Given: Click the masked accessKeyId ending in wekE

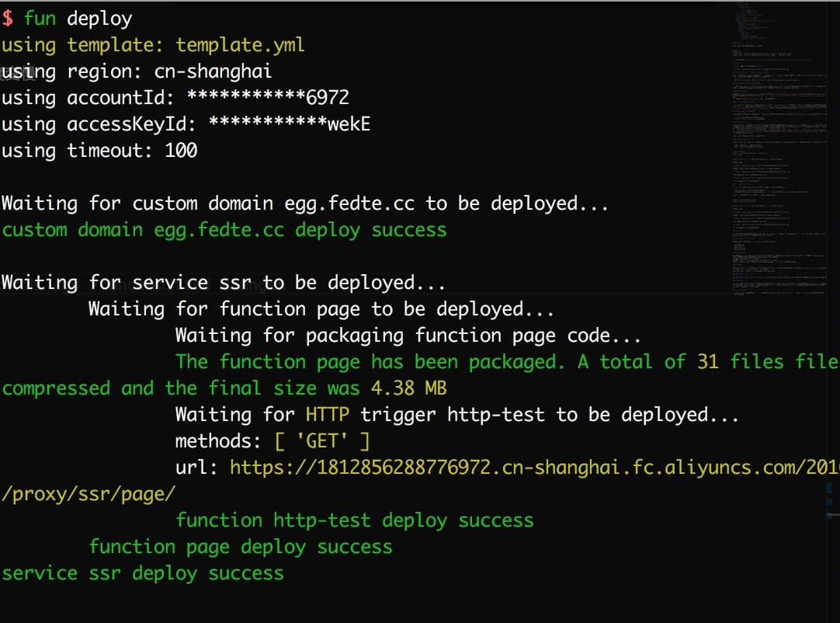Looking at the screenshot, I should [x=290, y=124].
